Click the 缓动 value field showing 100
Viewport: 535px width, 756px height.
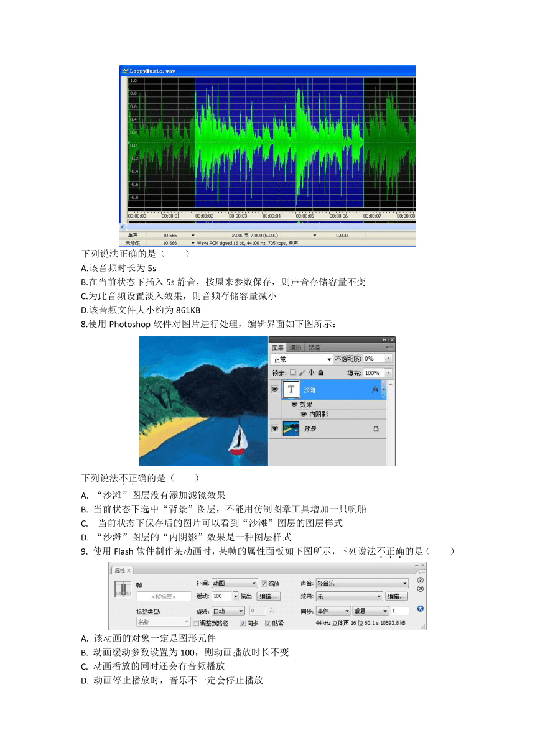pyautogui.click(x=221, y=596)
